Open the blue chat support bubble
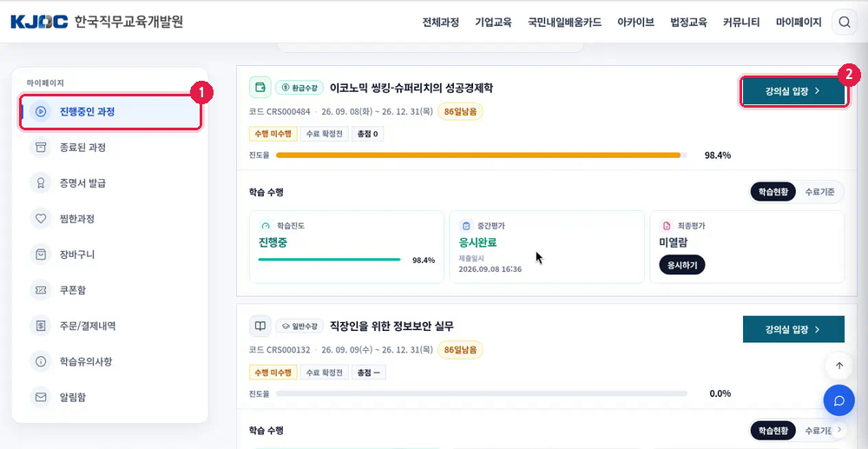The width and height of the screenshot is (868, 449). pyautogui.click(x=839, y=400)
